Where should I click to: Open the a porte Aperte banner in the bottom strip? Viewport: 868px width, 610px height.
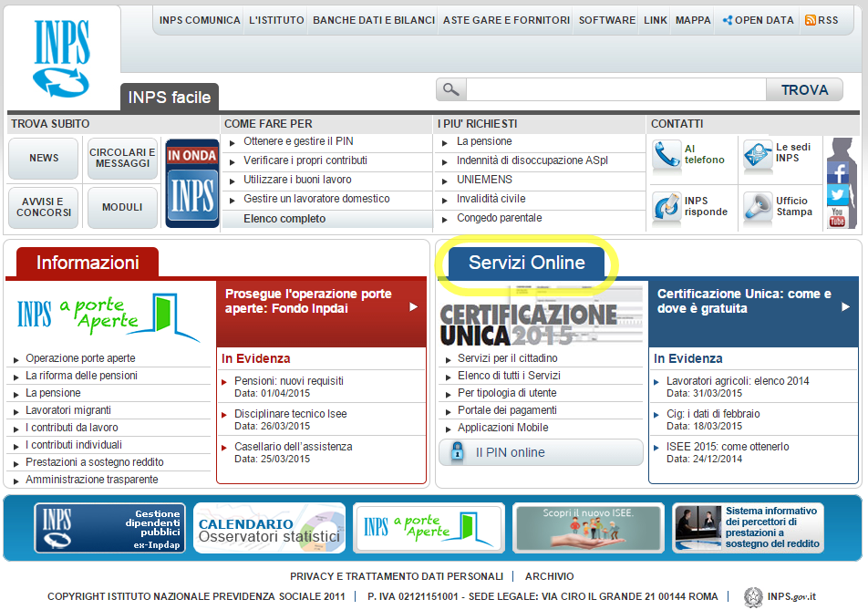click(x=429, y=528)
